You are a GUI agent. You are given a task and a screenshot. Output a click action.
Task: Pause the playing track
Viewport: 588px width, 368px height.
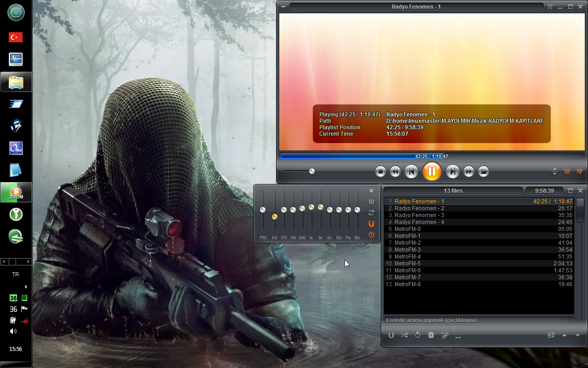[x=431, y=172]
